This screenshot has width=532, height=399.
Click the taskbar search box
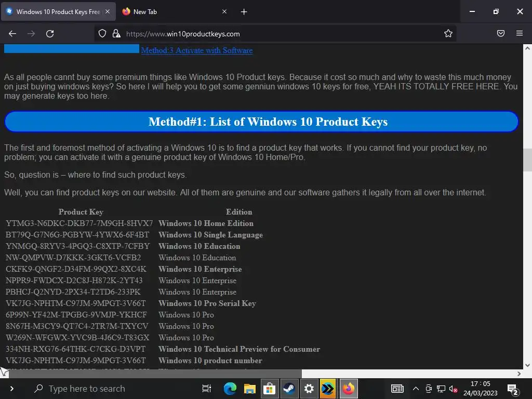pos(110,389)
